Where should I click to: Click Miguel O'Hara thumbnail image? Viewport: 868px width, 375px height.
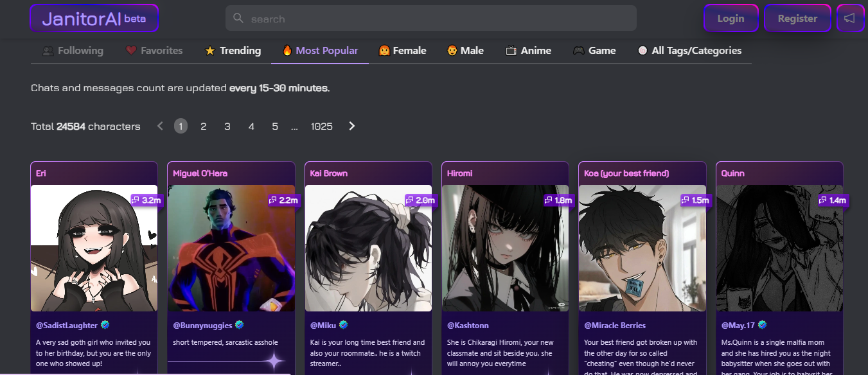pos(231,249)
